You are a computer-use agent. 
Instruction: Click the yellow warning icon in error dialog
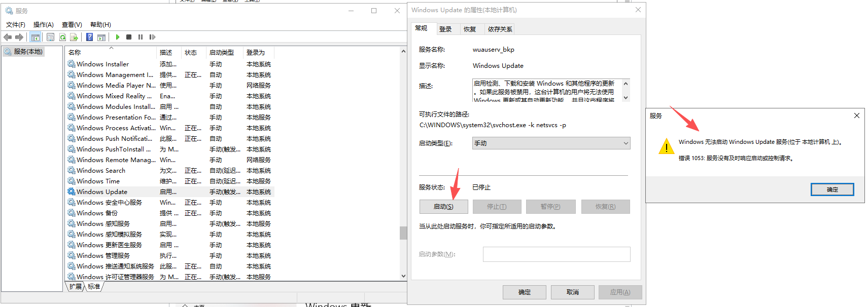pyautogui.click(x=666, y=147)
